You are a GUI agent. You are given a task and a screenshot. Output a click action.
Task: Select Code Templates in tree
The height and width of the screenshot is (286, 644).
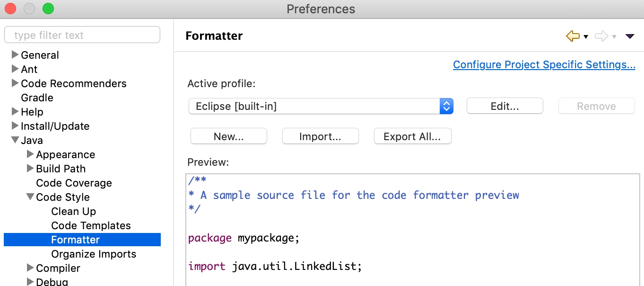91,225
